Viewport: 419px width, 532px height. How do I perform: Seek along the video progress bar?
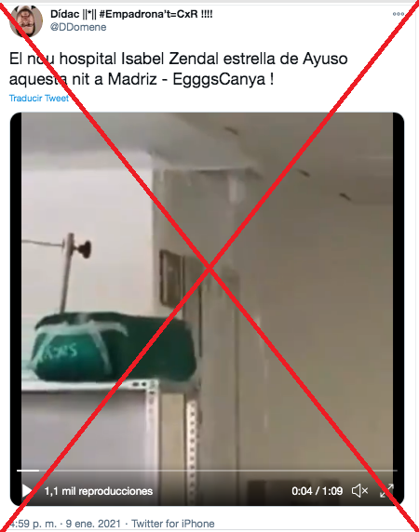pyautogui.click(x=207, y=471)
